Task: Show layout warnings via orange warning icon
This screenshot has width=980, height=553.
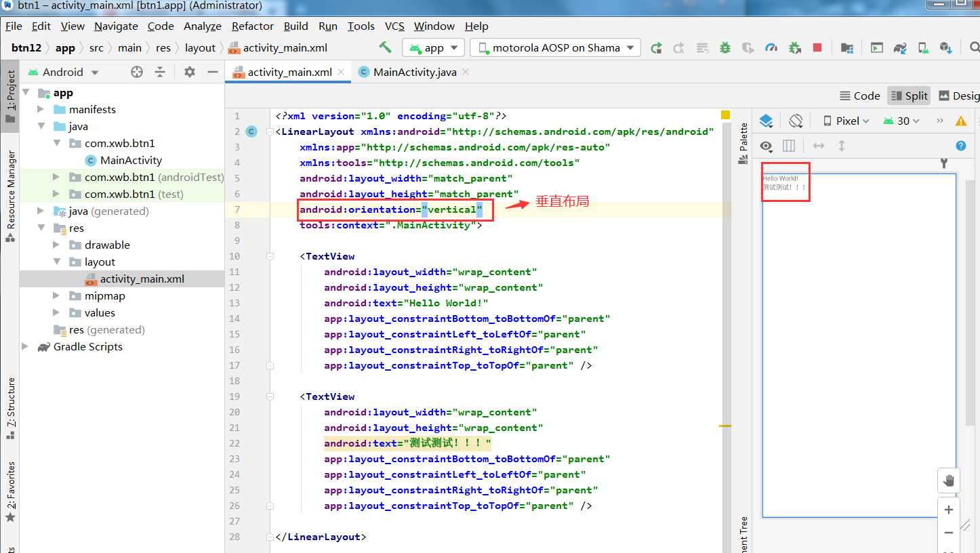Action: (962, 120)
